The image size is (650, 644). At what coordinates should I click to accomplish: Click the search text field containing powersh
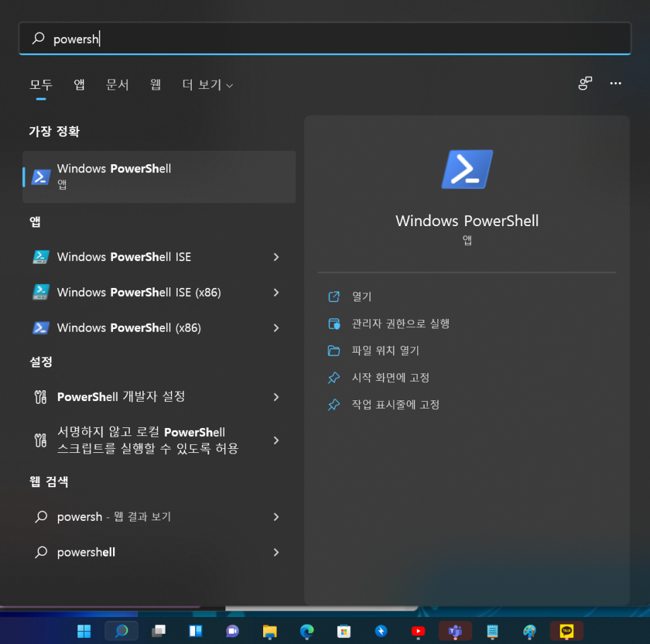click(324, 38)
